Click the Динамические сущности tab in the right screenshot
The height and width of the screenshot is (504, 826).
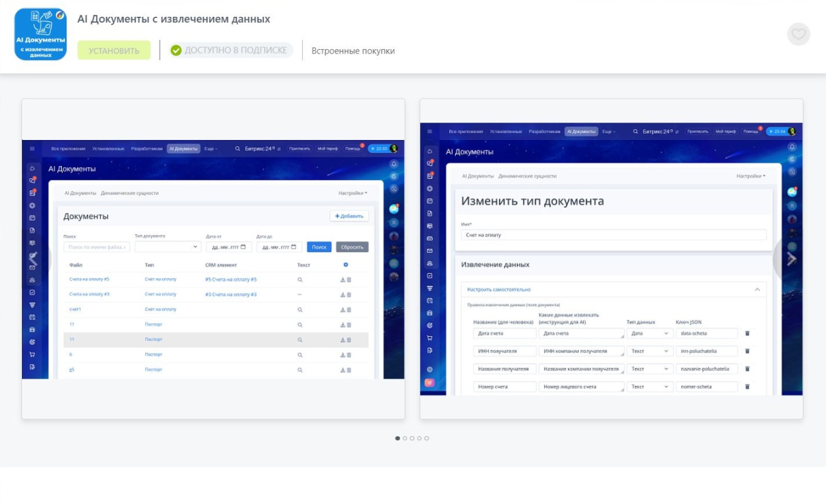[527, 176]
